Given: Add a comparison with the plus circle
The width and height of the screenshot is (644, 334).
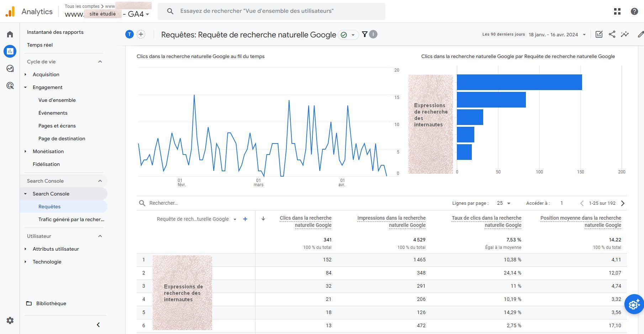Looking at the screenshot, I should 141,34.
